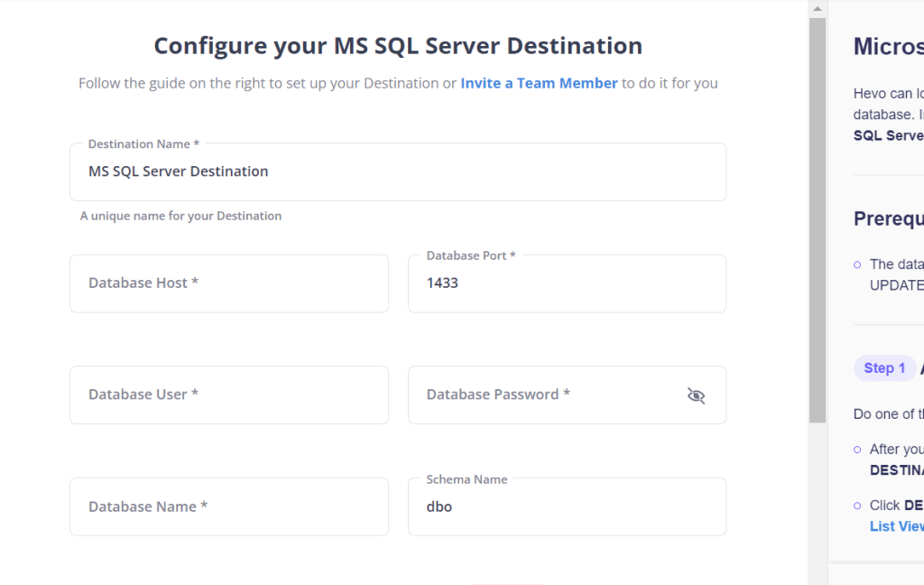Screen dimensions: 924x585
Task: Edit the Schema Name field containing dbo
Action: (567, 506)
